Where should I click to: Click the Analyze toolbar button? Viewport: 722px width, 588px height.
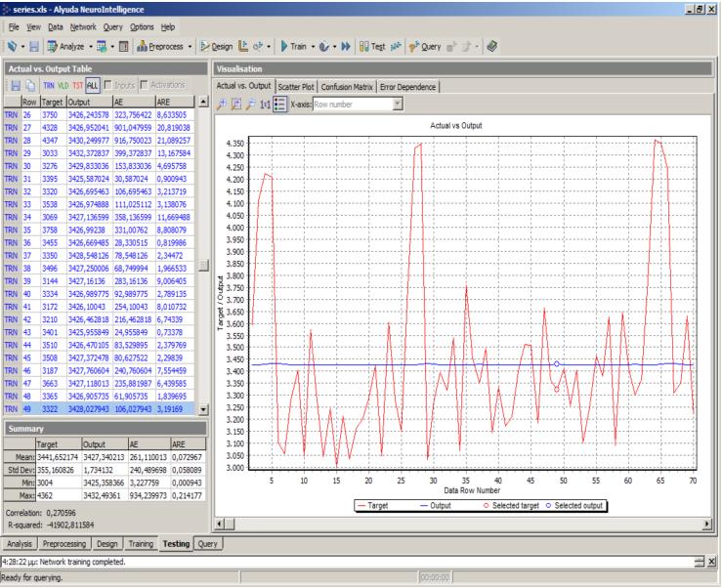tap(65, 46)
